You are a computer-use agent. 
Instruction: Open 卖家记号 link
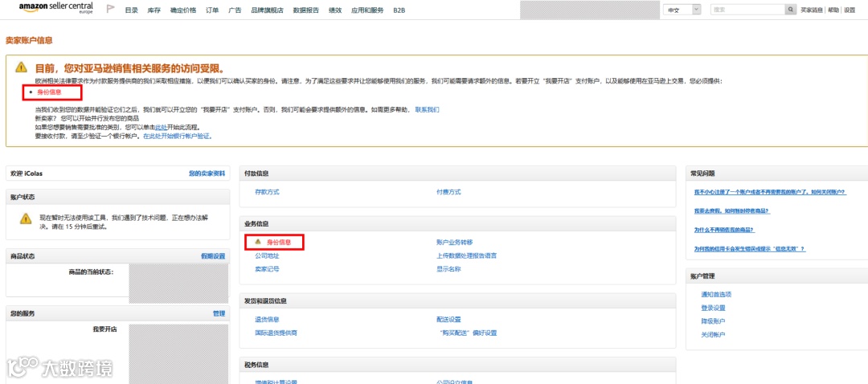coord(267,269)
